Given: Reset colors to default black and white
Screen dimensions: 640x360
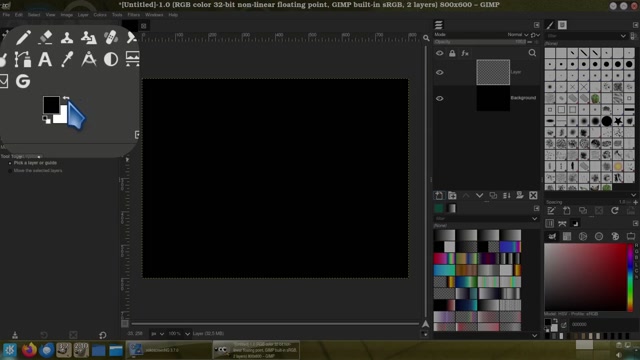Looking at the screenshot, I should (x=46, y=120).
